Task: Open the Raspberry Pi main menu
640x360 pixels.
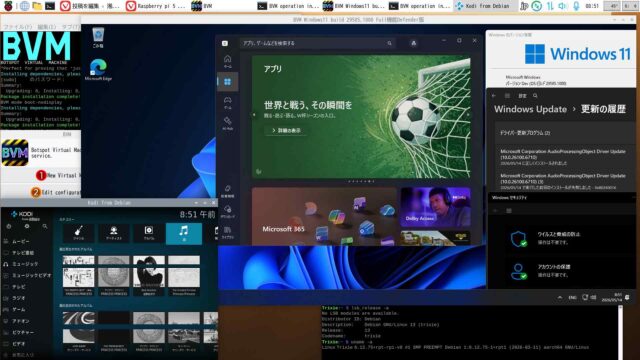Action: 8,6
